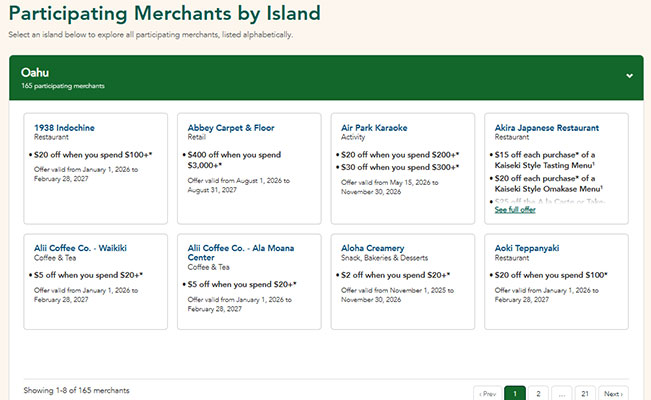
Task: Click Alii Coffee Waikiki '$5 off $20+' offer
Action: click(x=88, y=275)
